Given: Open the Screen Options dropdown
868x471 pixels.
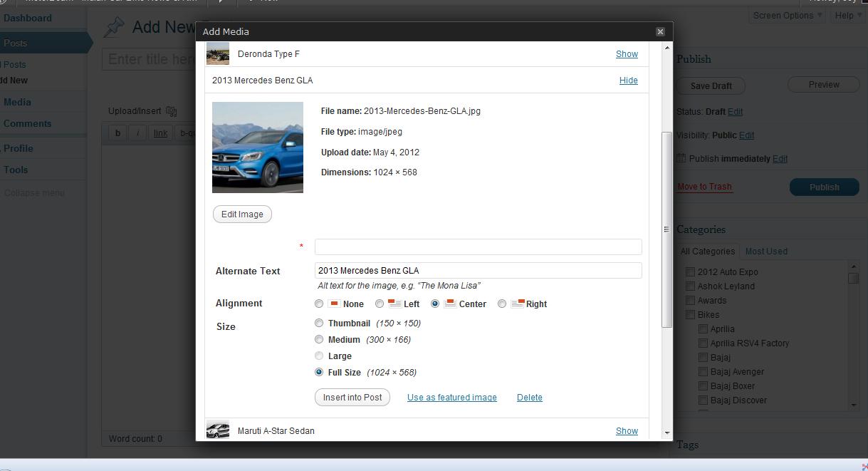Looking at the screenshot, I should (x=788, y=16).
